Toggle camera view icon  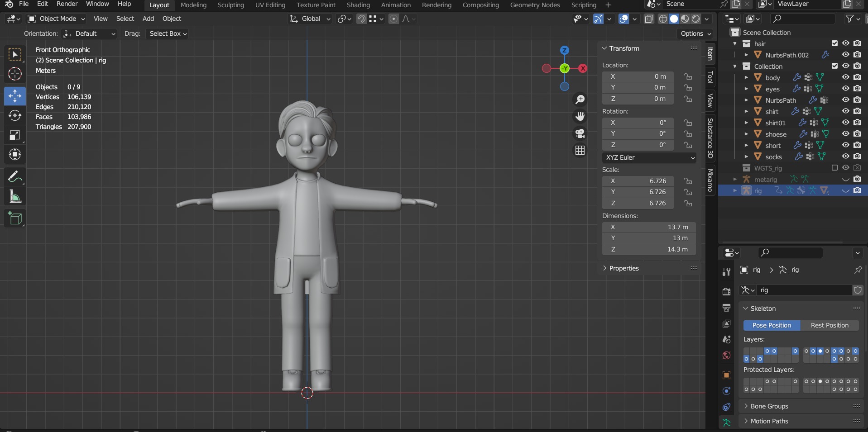pos(580,133)
